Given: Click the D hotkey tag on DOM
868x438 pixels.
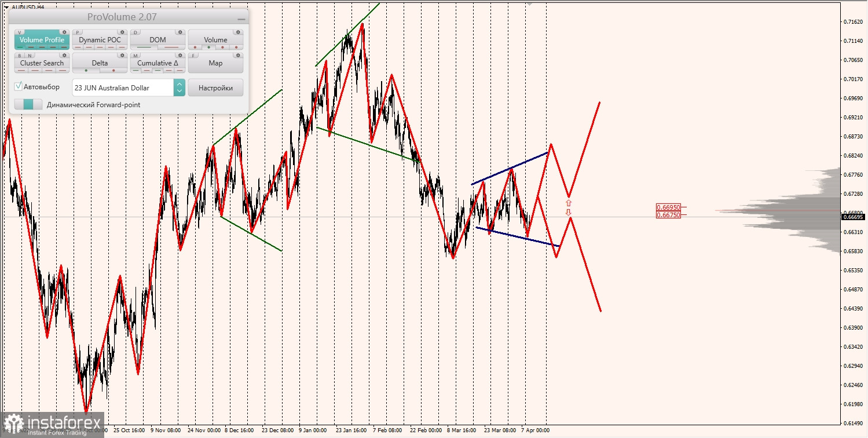Looking at the screenshot, I should click(x=135, y=32).
